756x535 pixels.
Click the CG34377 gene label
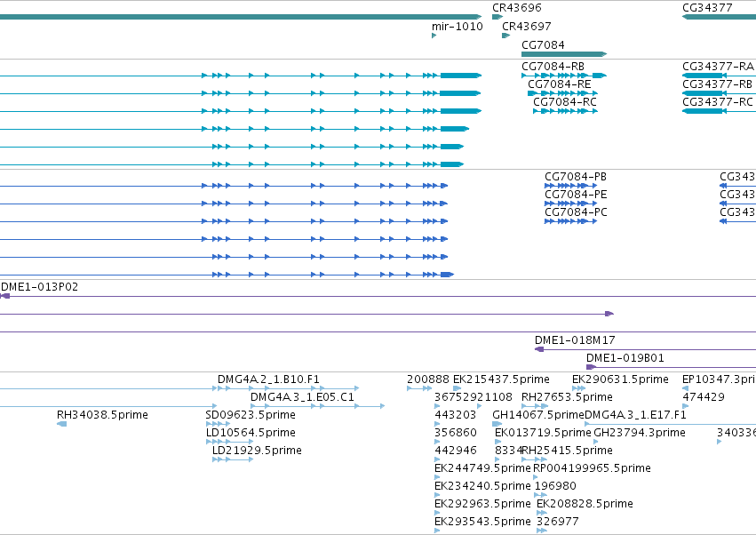point(707,8)
